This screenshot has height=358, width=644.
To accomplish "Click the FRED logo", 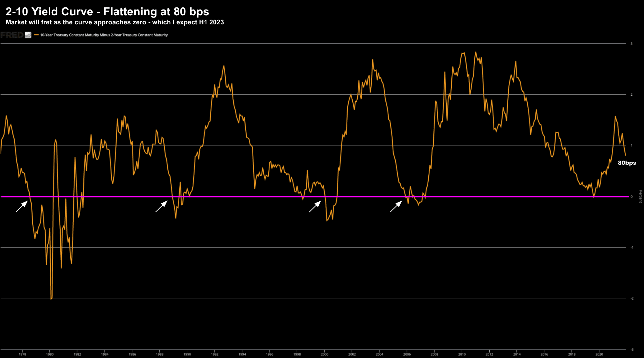I will 12,35.
